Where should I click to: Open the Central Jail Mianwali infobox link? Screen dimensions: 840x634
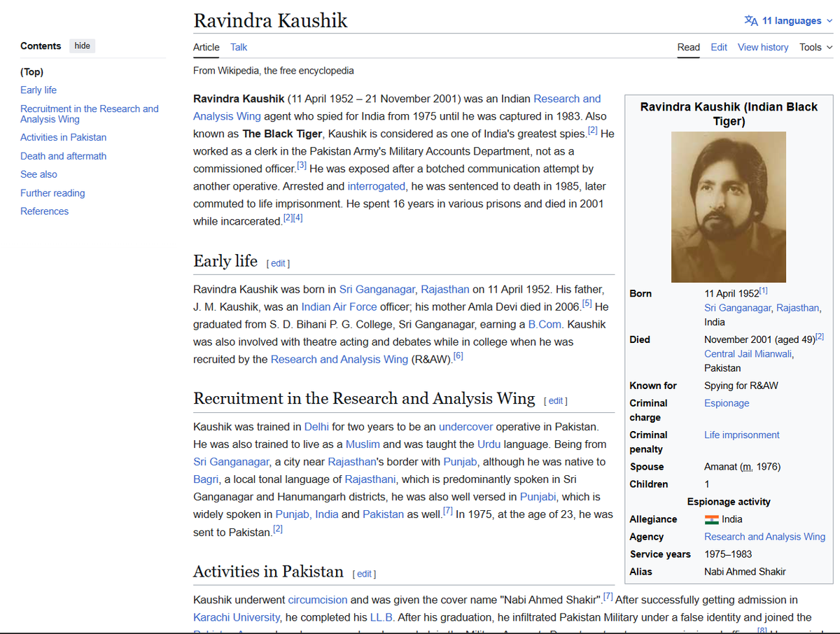(748, 354)
